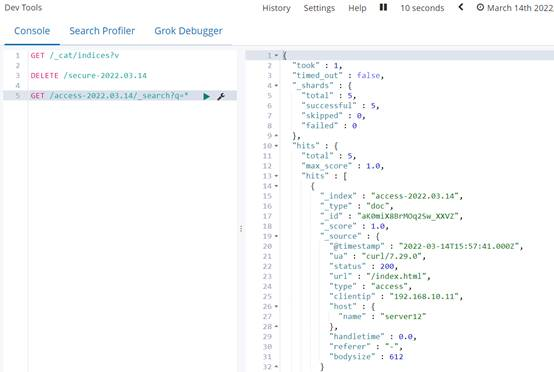Pause the auto-refresh timer
This screenshot has height=372, width=554.
[x=383, y=7]
